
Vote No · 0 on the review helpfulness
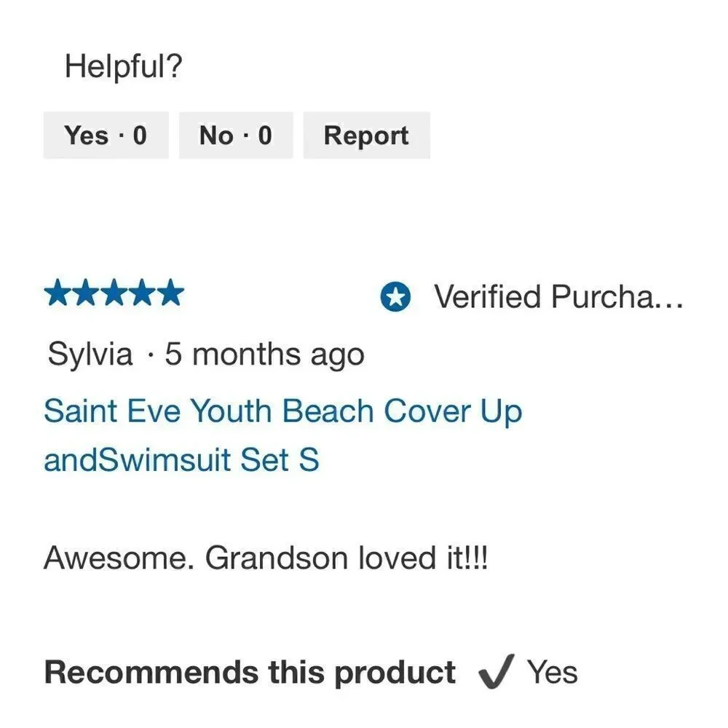(x=236, y=135)
